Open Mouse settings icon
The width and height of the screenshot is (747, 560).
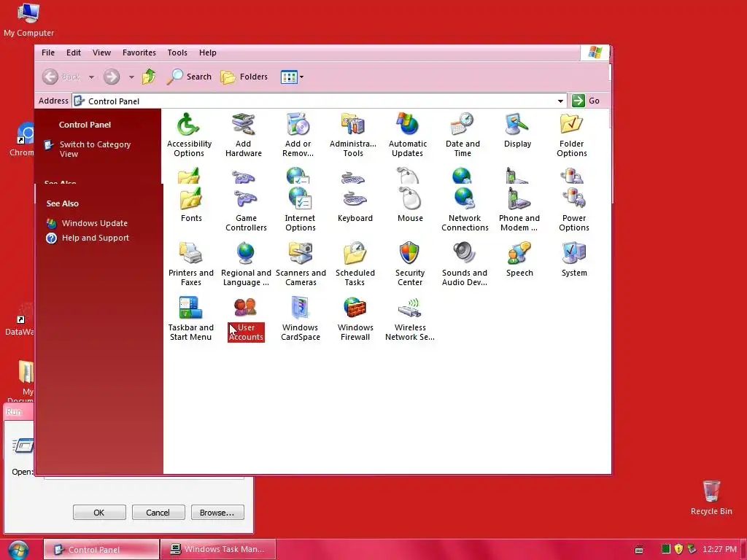tap(410, 205)
